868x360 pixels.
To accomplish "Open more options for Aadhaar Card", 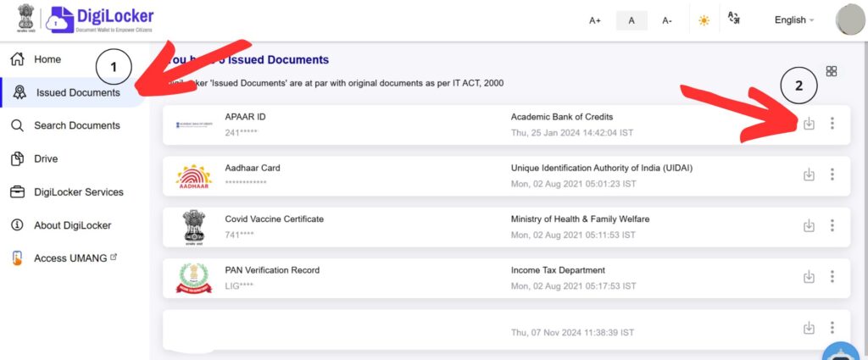I will click(x=832, y=174).
